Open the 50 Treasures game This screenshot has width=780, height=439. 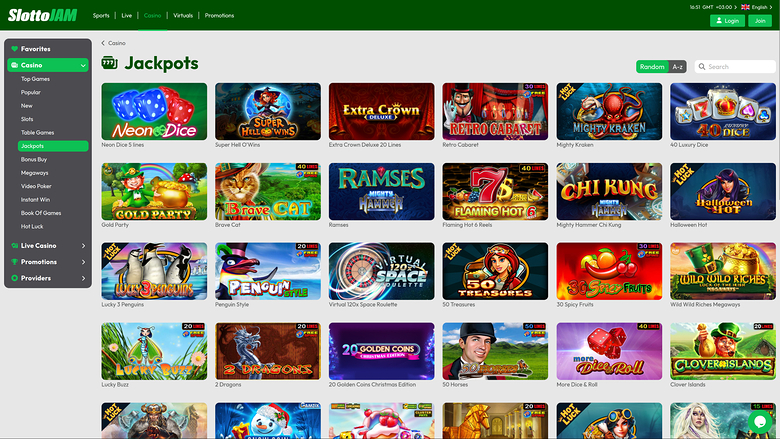pos(495,271)
